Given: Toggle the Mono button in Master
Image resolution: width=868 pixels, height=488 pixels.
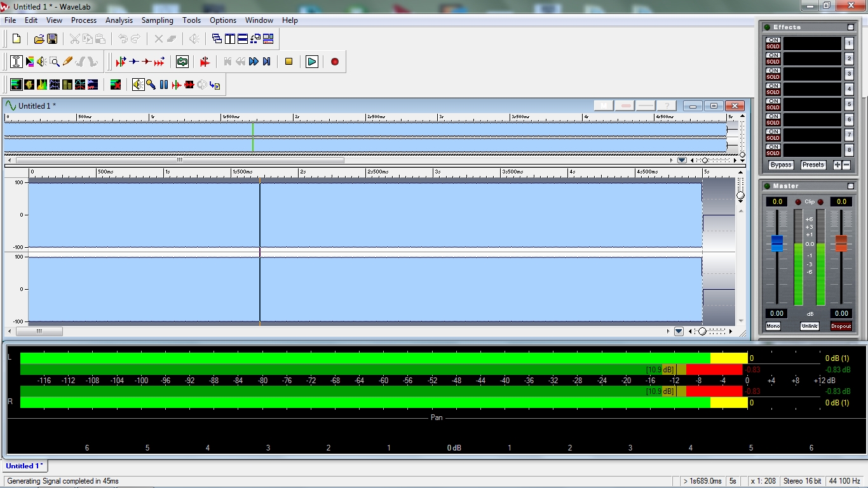Looking at the screenshot, I should [x=773, y=326].
